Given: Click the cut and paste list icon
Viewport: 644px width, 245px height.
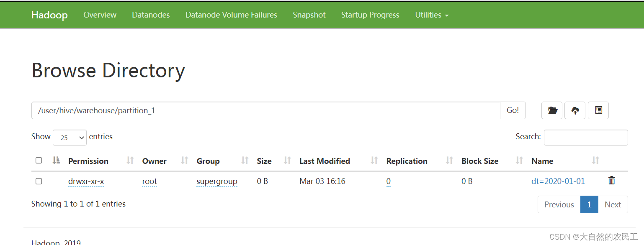Looking at the screenshot, I should coord(598,110).
